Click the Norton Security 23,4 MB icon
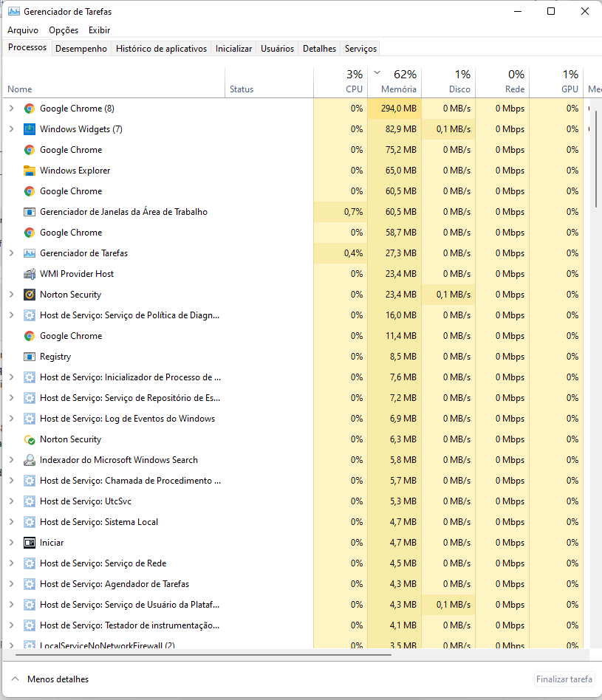This screenshot has height=700, width=602. (x=30, y=295)
